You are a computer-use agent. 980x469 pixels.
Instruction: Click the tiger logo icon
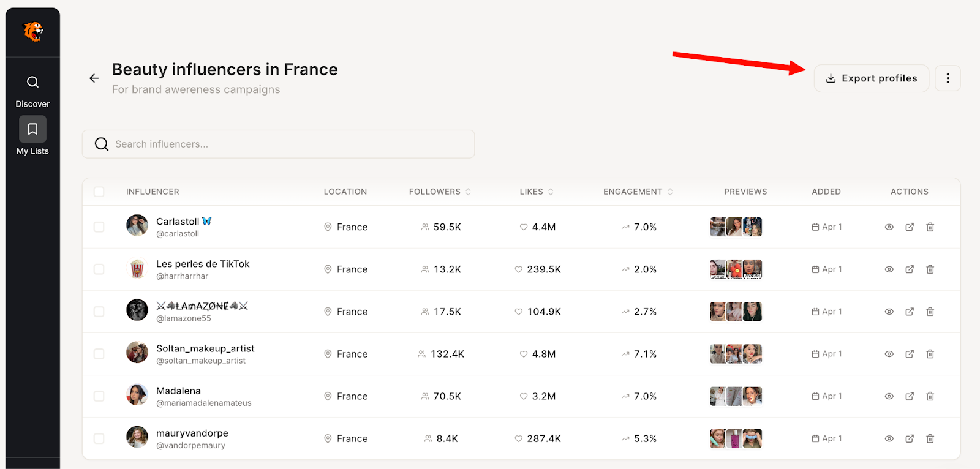33,31
